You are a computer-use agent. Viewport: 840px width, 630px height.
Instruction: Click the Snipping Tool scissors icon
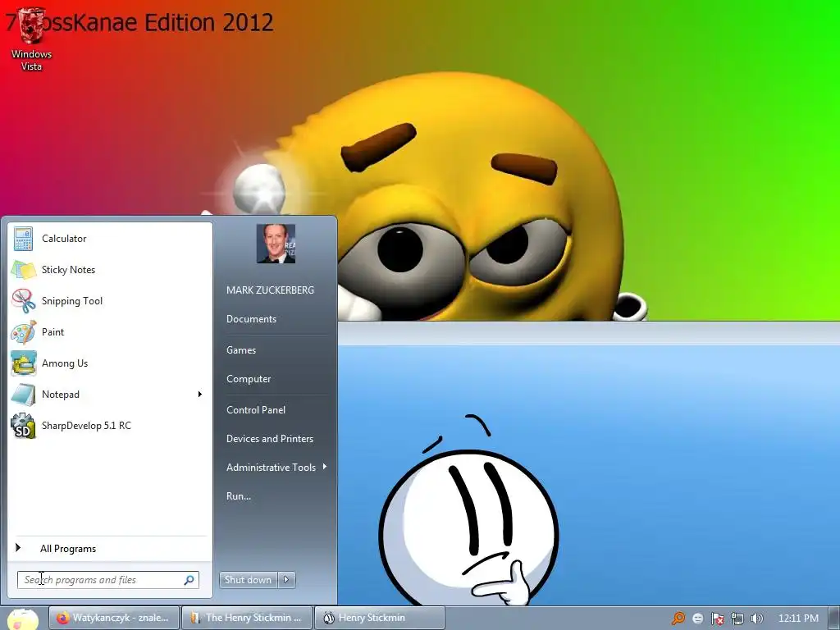(24, 301)
